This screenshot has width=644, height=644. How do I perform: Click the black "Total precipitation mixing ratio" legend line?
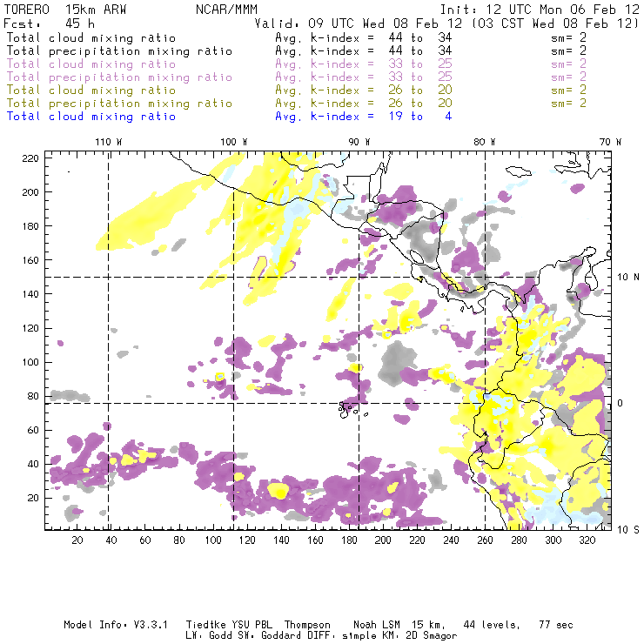point(119,51)
